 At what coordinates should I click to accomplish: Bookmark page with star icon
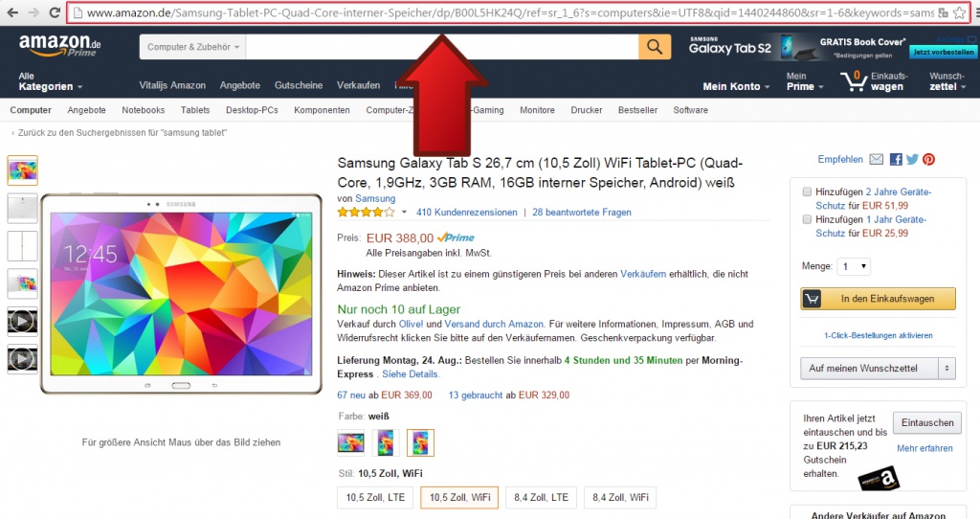pos(960,13)
